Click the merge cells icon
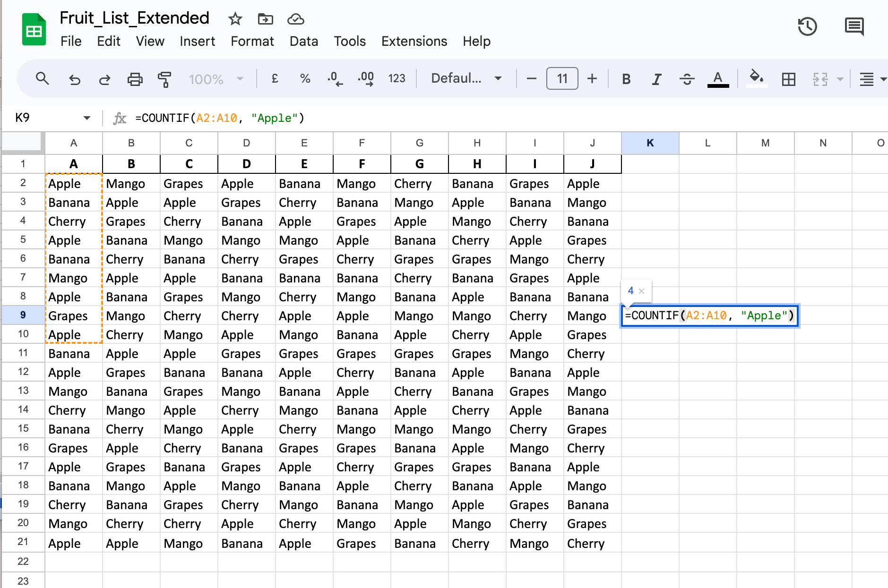888x588 pixels. point(820,79)
